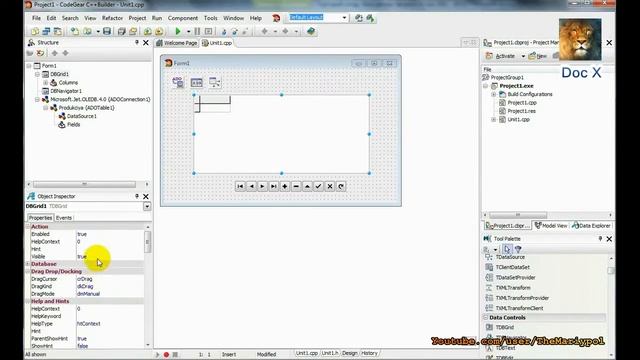The image size is (640, 360).
Task: Click the DataSource component icon on Form1
Action: point(215,82)
